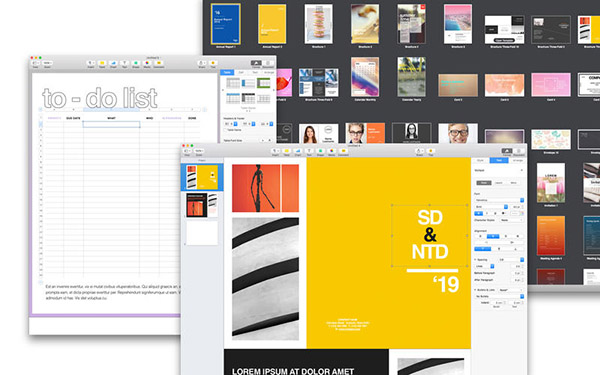Click Media icon in front brochure window toolbar

[332, 151]
